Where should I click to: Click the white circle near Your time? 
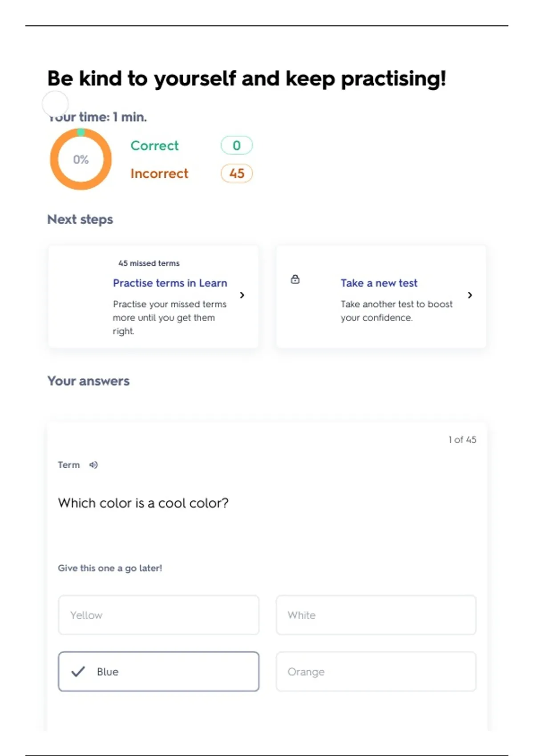pyautogui.click(x=55, y=104)
